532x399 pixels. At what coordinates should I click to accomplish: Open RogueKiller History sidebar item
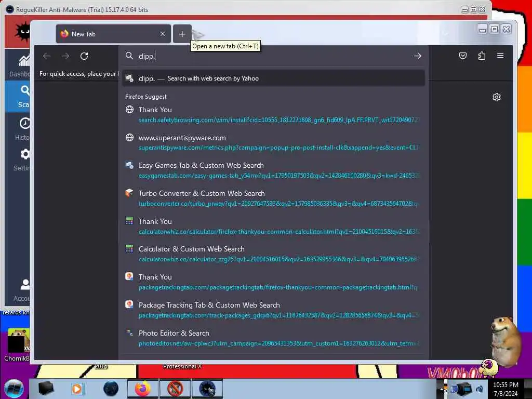tap(18, 128)
